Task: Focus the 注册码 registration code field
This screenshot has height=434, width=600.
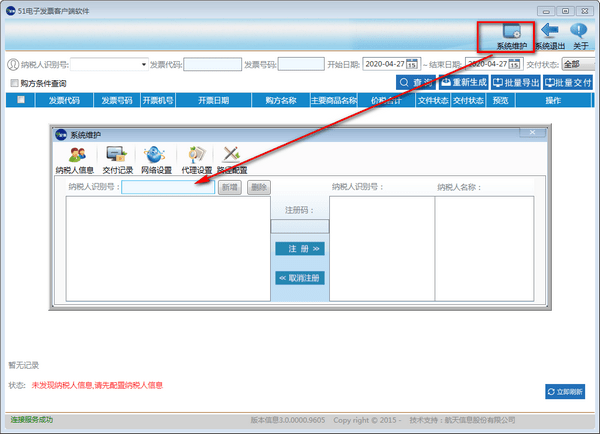Action: (x=300, y=226)
